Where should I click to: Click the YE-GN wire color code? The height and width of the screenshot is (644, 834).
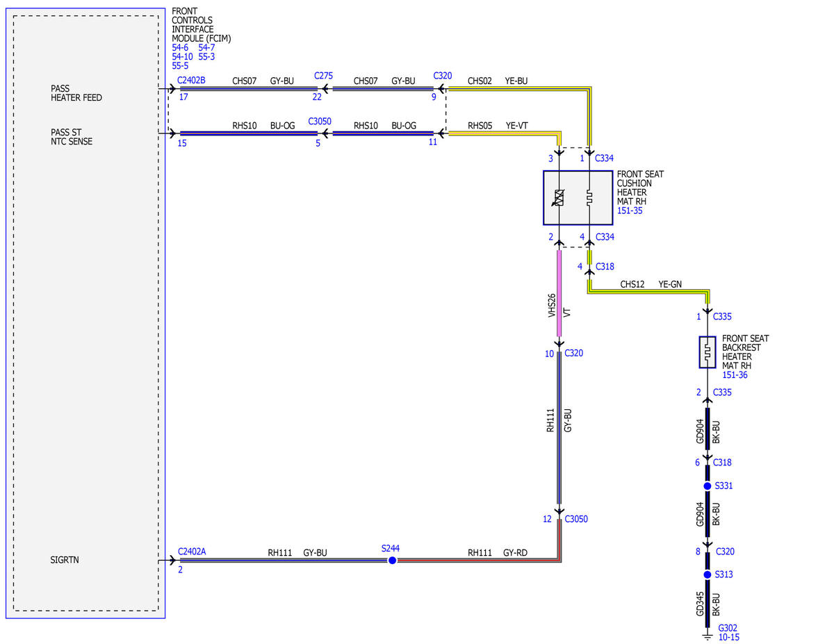tap(670, 284)
